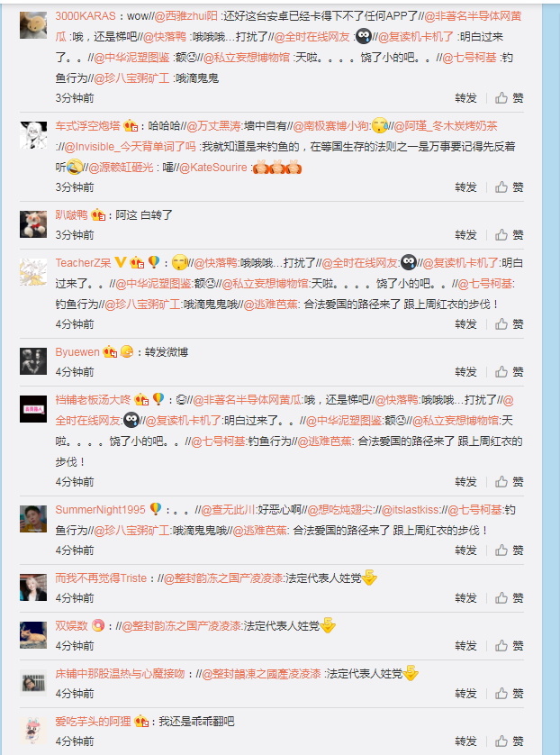Repost 趴啵鸭's comment via 转发
This screenshot has height=755, width=560.
click(465, 235)
